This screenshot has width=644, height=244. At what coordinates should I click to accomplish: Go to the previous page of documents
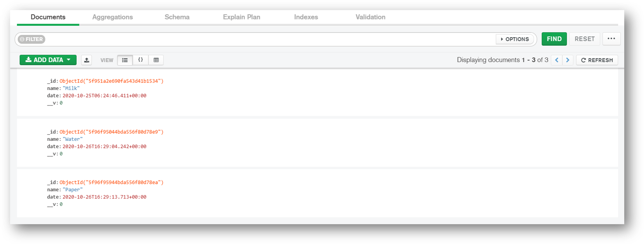coord(556,60)
